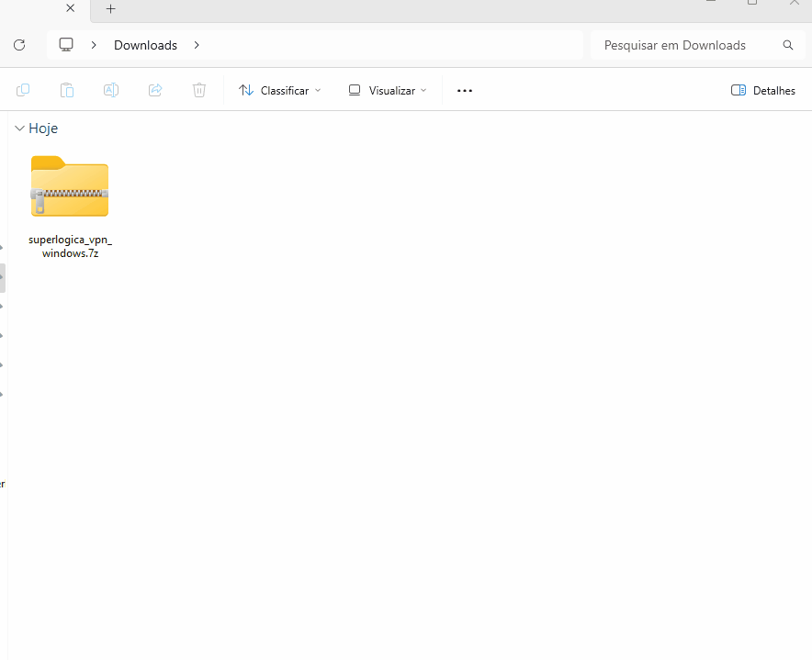Image resolution: width=812 pixels, height=660 pixels.
Task: Select the Downloads breadcrumb segment
Action: 145,45
